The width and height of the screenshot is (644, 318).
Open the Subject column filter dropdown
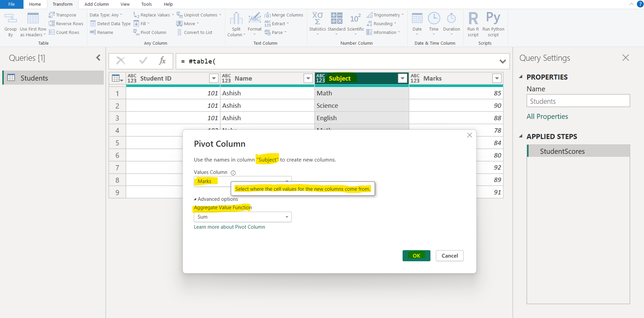point(402,78)
